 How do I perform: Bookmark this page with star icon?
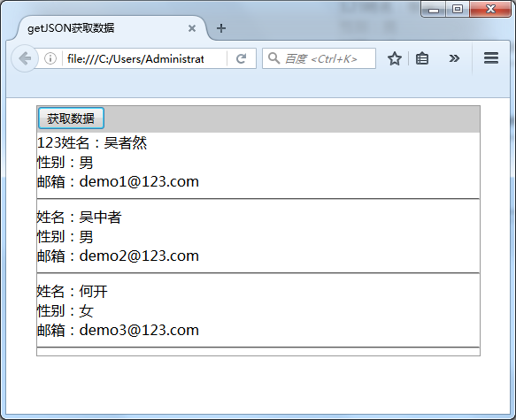click(394, 59)
